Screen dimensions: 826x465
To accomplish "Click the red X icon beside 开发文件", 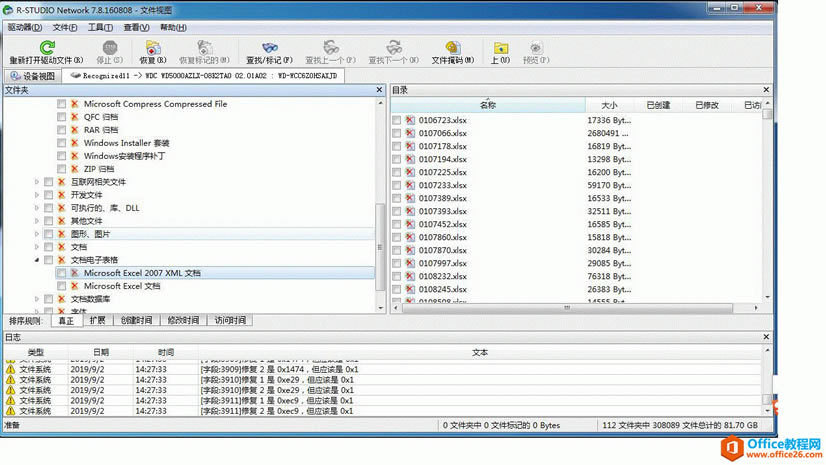I will pos(62,195).
